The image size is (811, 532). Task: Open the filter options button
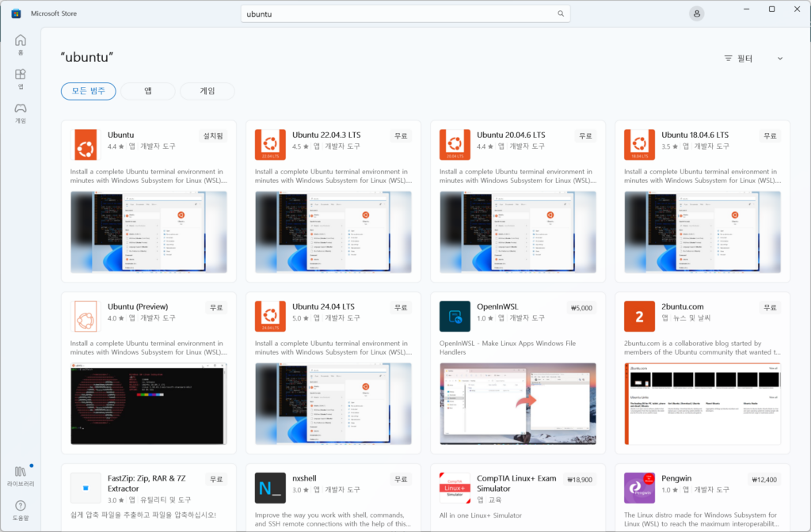coord(739,59)
